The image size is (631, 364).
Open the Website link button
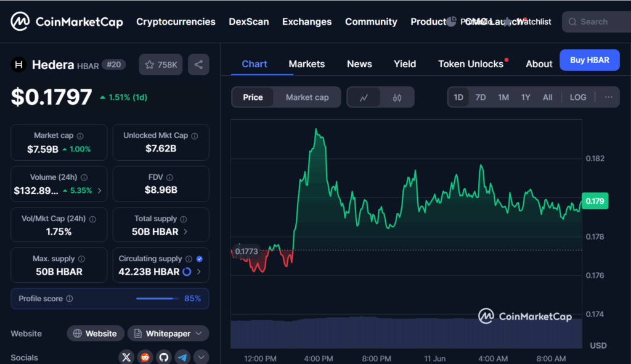pyautogui.click(x=96, y=333)
